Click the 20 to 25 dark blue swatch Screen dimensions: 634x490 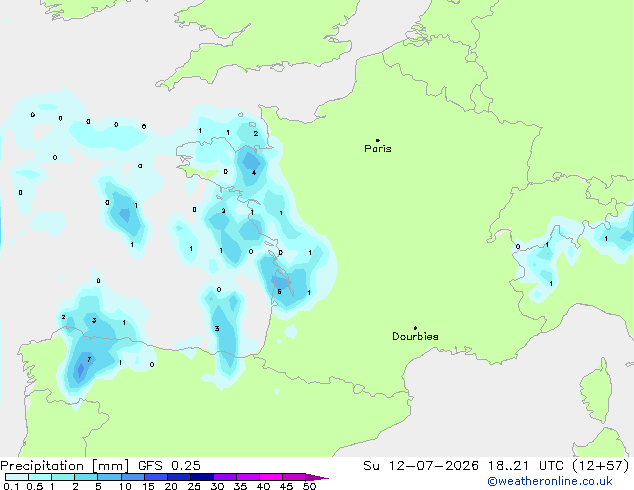[x=179, y=477]
